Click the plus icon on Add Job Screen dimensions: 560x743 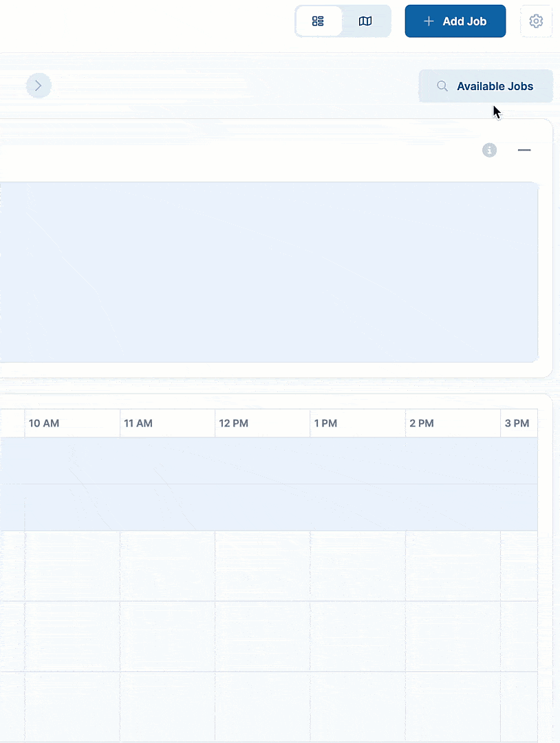[x=429, y=21]
